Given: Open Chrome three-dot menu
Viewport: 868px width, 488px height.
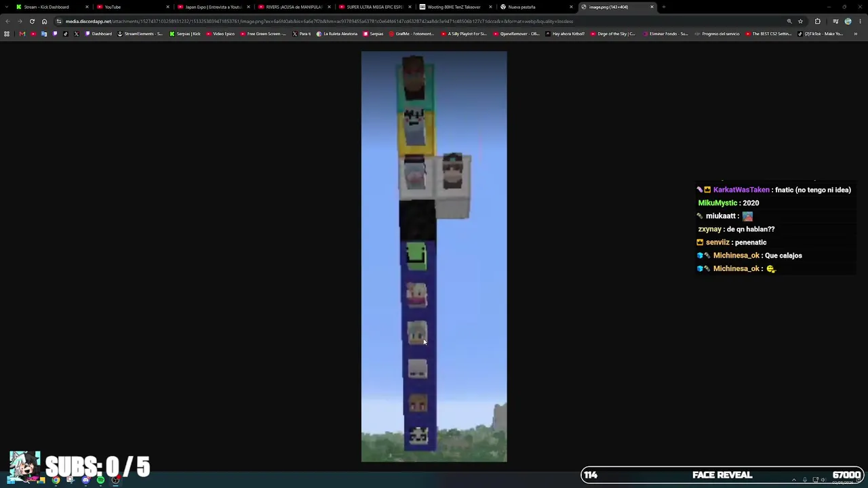Looking at the screenshot, I should (860, 21).
